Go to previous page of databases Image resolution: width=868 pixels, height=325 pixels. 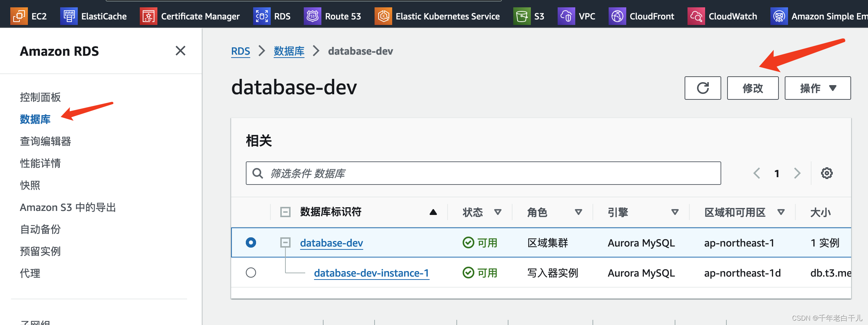click(756, 173)
